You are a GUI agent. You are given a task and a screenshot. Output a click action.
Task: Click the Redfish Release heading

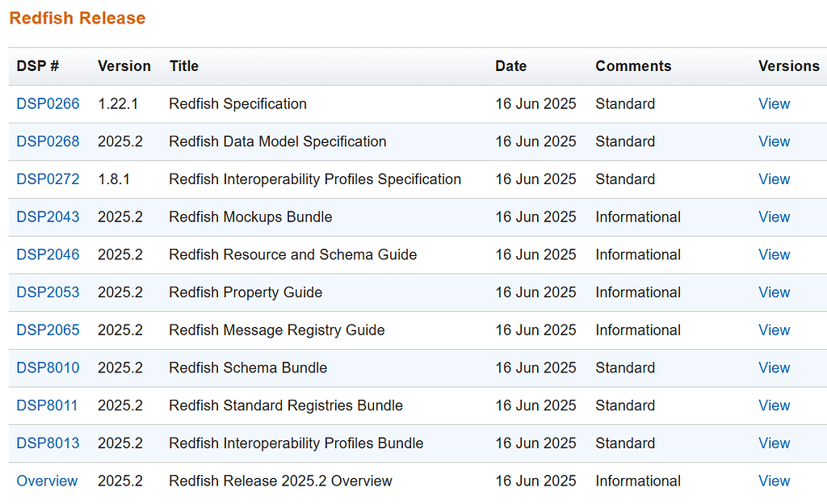click(x=77, y=18)
